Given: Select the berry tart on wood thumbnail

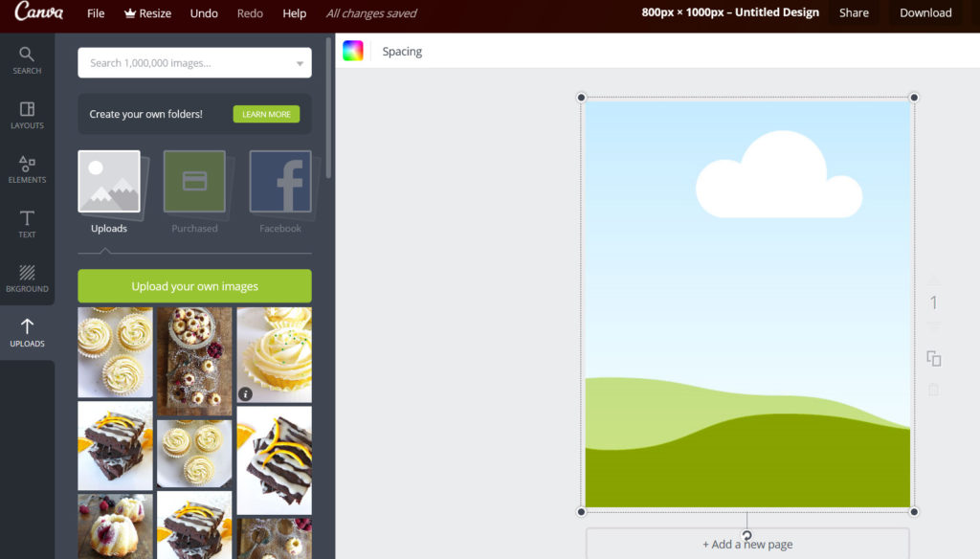Looking at the screenshot, I should [x=194, y=361].
